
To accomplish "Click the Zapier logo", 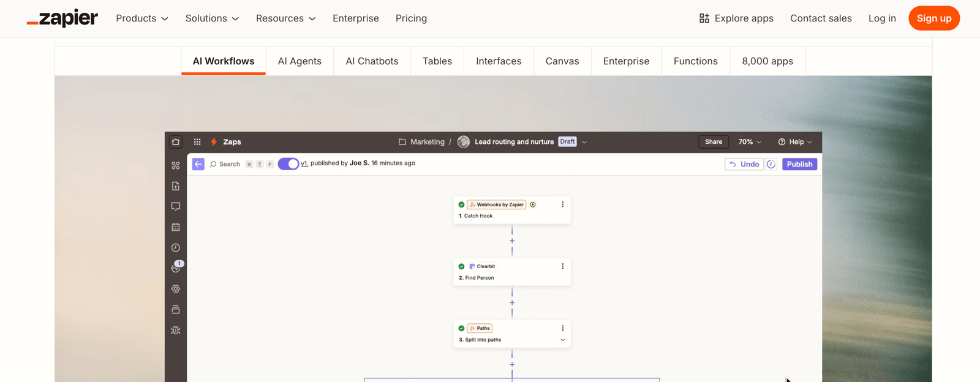I will coord(62,18).
